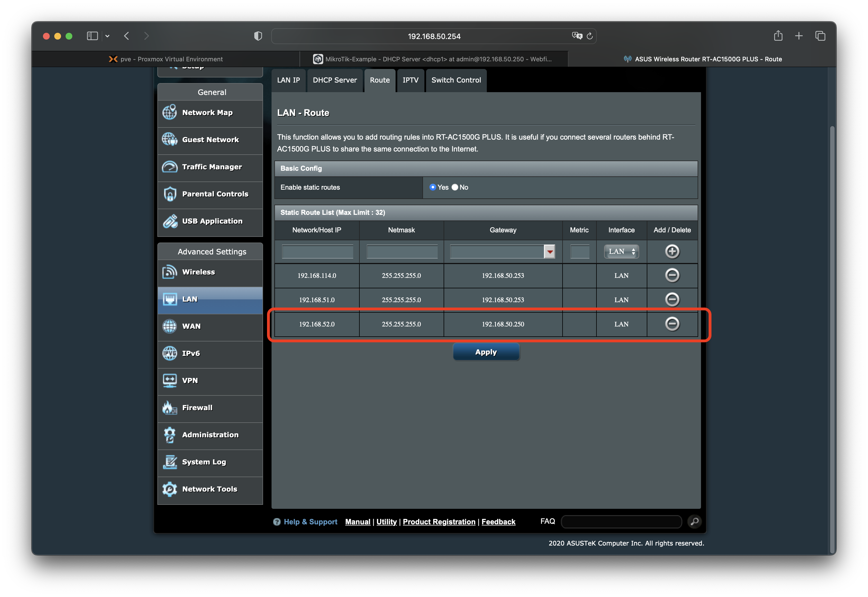The height and width of the screenshot is (597, 868).
Task: Select Yes for enable static routes
Action: point(433,187)
